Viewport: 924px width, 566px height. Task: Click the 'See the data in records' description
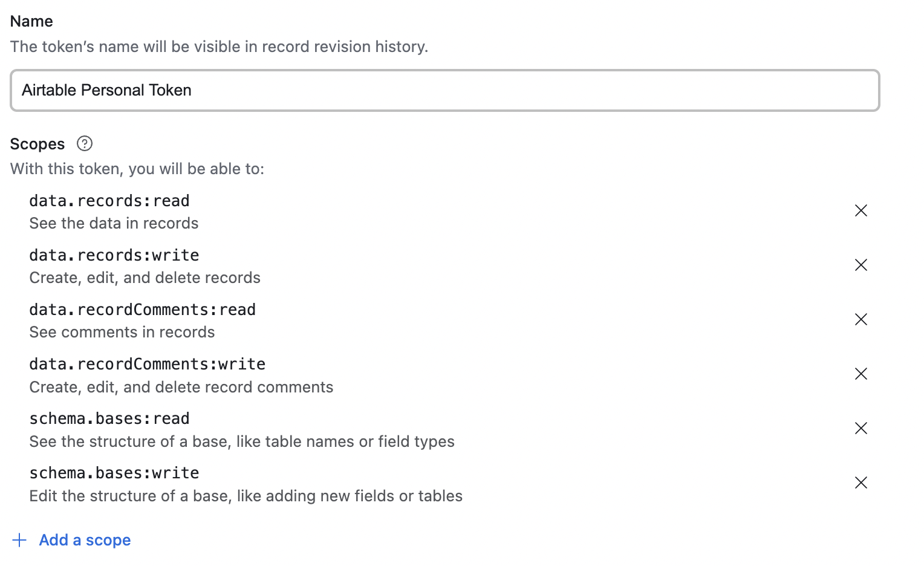click(114, 223)
